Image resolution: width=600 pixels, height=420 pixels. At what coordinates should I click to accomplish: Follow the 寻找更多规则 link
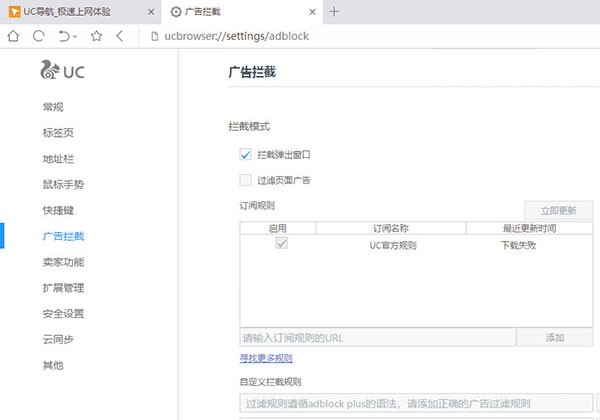pos(266,358)
